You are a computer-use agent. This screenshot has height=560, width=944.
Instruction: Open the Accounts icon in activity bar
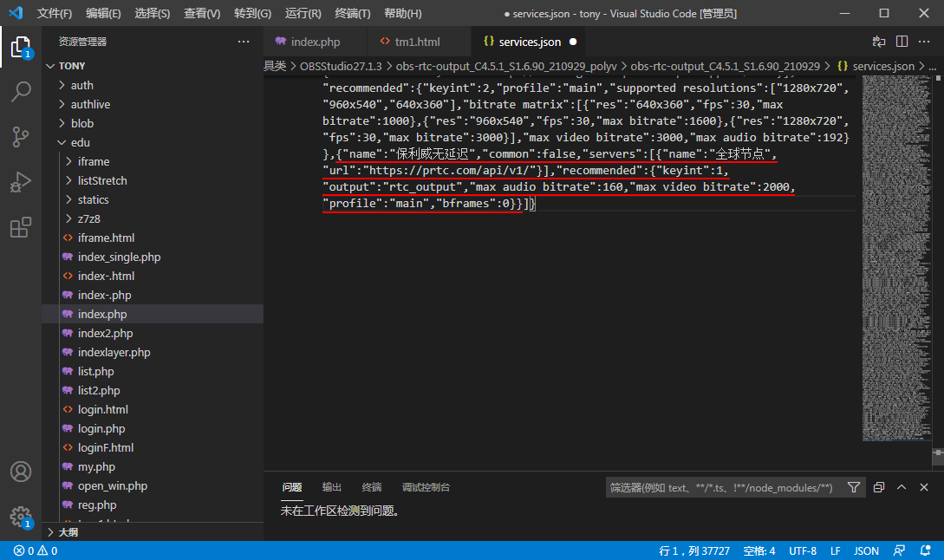tap(21, 472)
